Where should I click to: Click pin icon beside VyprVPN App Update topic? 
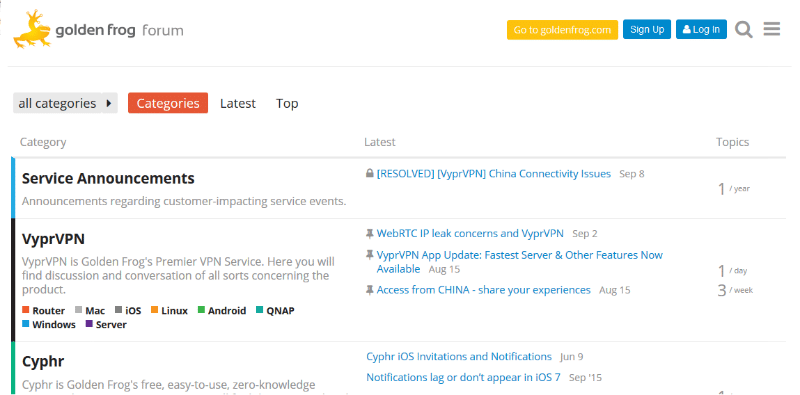(369, 255)
